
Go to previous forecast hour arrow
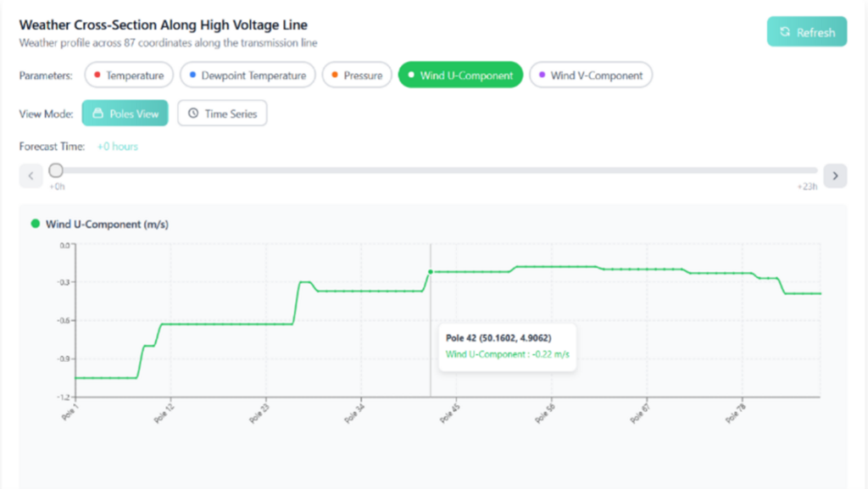pyautogui.click(x=31, y=175)
